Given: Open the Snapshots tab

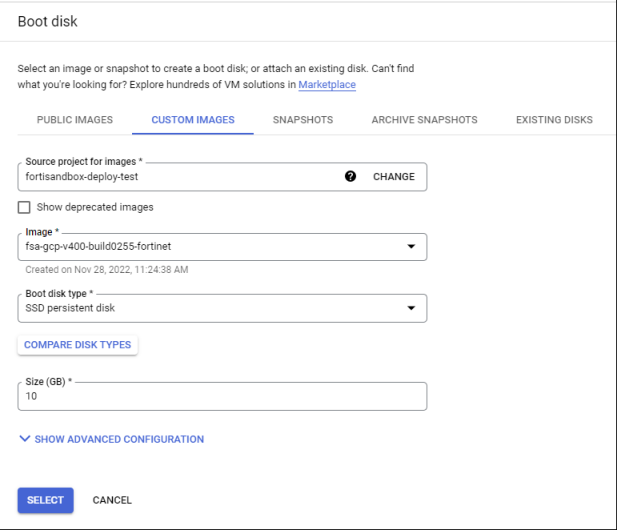Looking at the screenshot, I should [303, 120].
